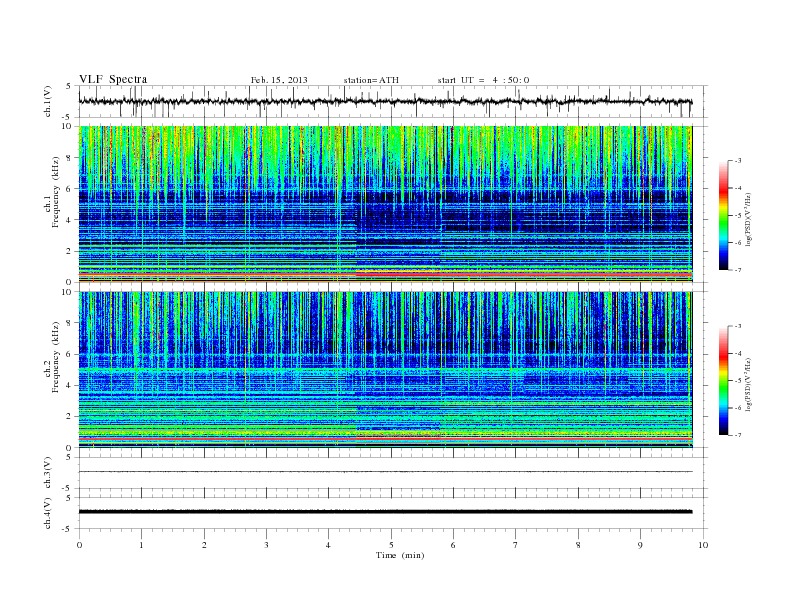This screenshot has width=792, height=612.
Task: Click time axis tick label "6"
Action: coord(453,545)
